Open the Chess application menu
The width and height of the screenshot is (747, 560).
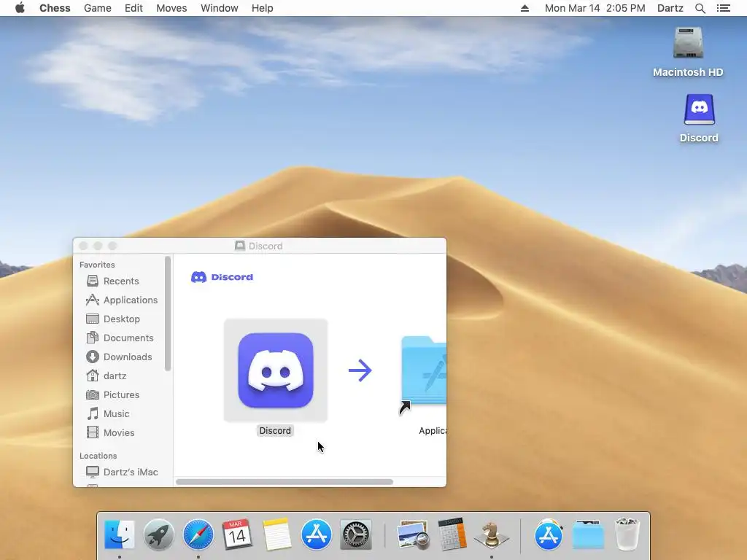click(55, 8)
